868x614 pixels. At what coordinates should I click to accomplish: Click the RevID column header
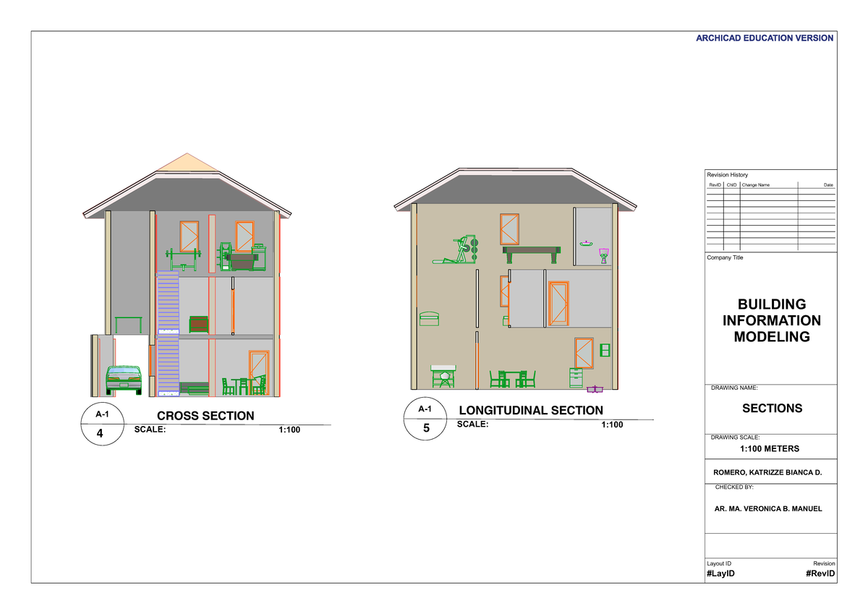coord(715,185)
